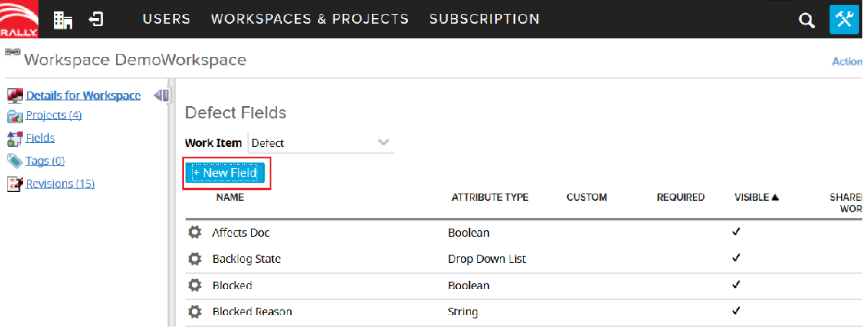Go to Workspaces & Projects menu

pyautogui.click(x=309, y=19)
